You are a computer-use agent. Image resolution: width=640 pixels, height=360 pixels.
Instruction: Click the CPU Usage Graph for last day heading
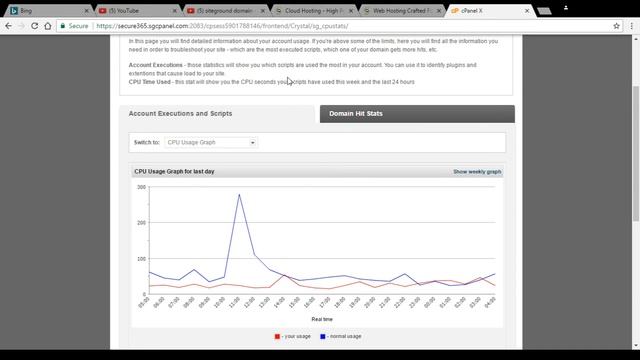pos(174,171)
